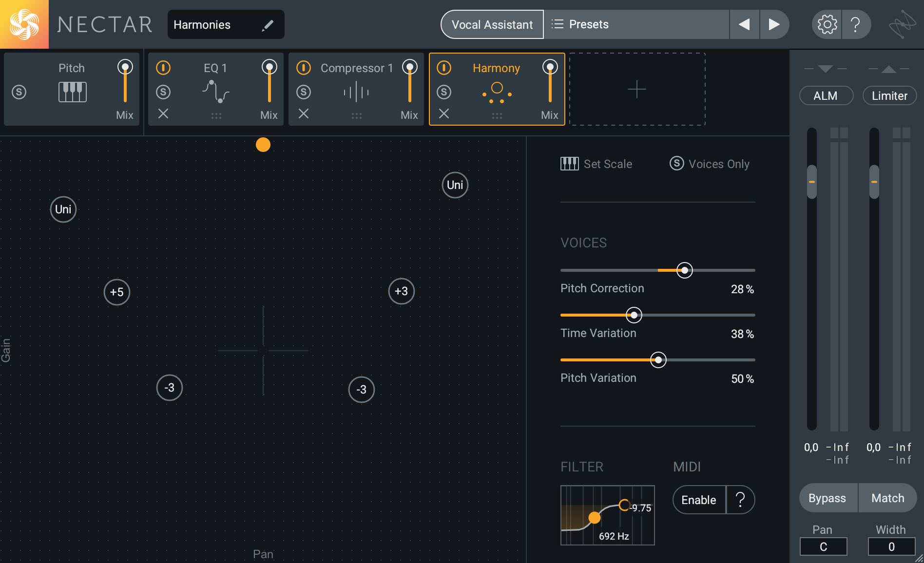Open the Pitch module keyboard icon
The height and width of the screenshot is (563, 924).
[72, 91]
